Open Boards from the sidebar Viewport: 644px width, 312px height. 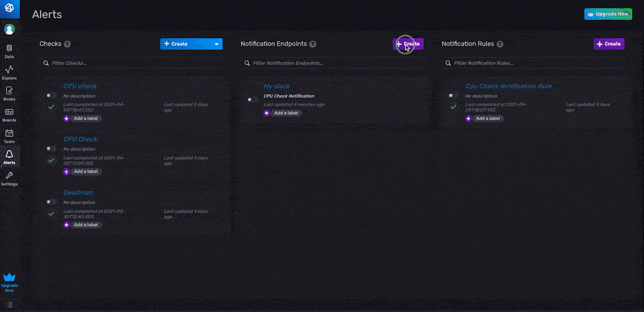click(9, 114)
